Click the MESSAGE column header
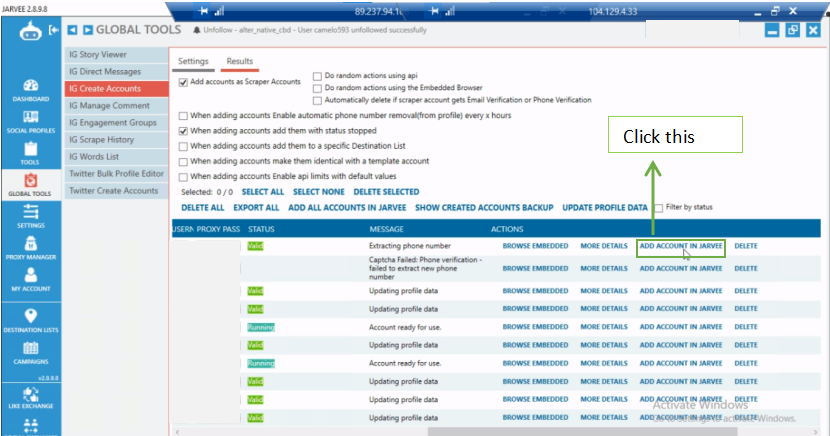830x436 pixels. point(386,229)
